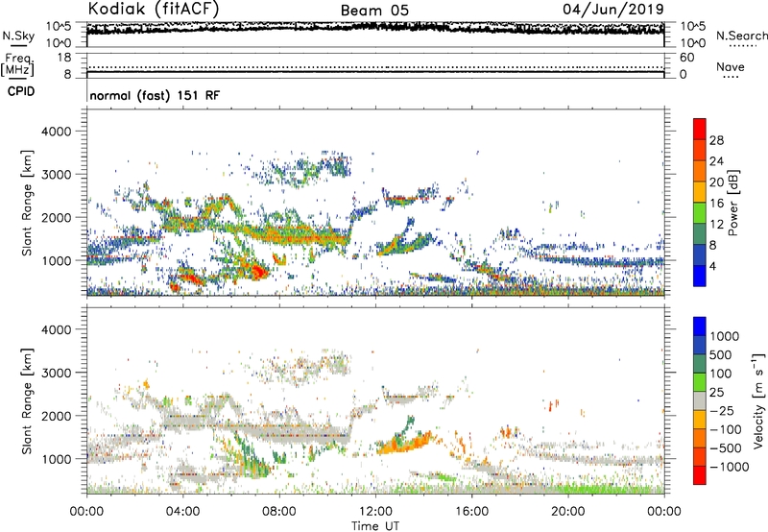Click the '18' frequency axis value

tap(64, 58)
